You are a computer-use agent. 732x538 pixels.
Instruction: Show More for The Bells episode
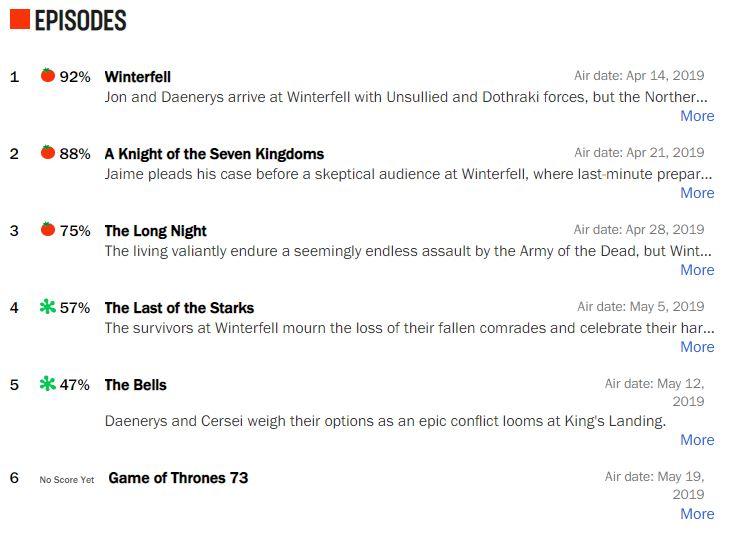coord(697,440)
